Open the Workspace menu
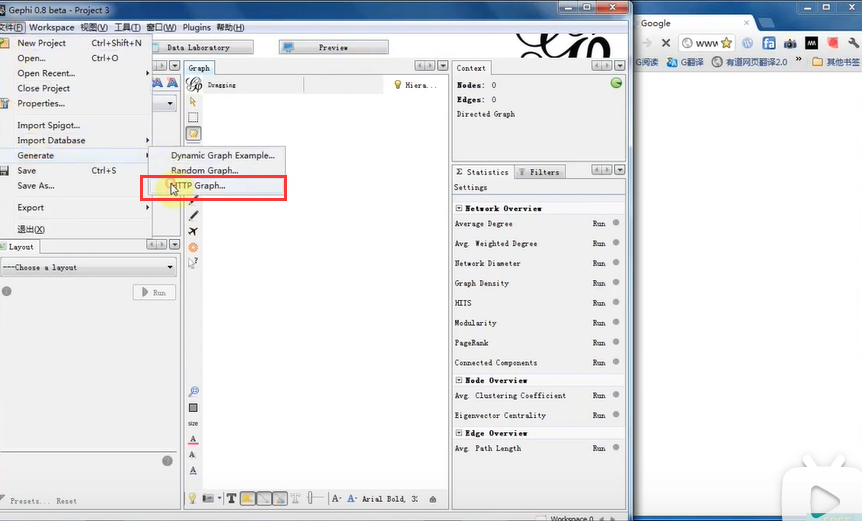Screen dimensions: 862x521 (x=52, y=27)
